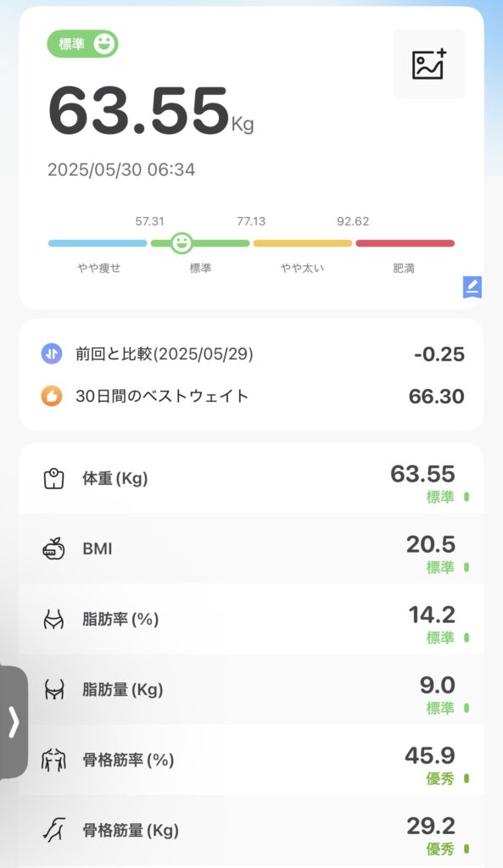Tap the 骨格筋量 flexed arm icon

pos(53,831)
